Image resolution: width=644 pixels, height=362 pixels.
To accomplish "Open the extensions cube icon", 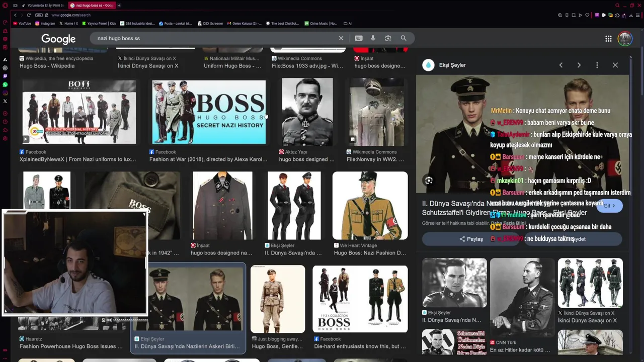I will 617,15.
